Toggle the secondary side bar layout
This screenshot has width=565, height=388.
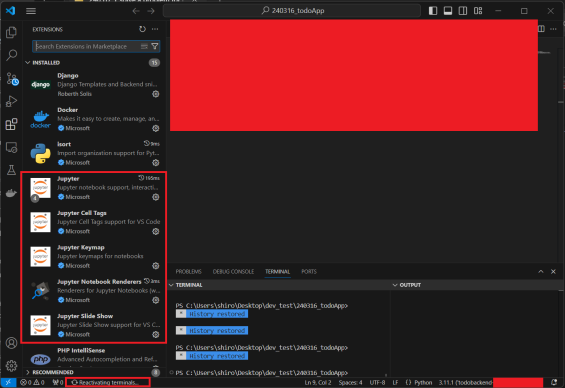tap(463, 11)
